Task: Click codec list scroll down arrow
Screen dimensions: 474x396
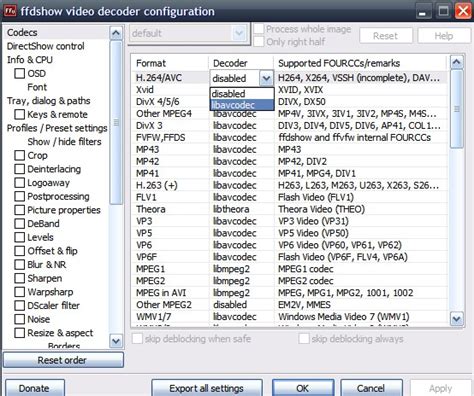Action: point(457,319)
